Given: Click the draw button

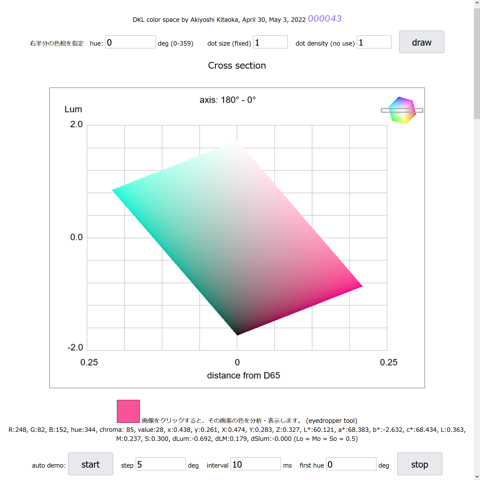Looking at the screenshot, I should [422, 42].
